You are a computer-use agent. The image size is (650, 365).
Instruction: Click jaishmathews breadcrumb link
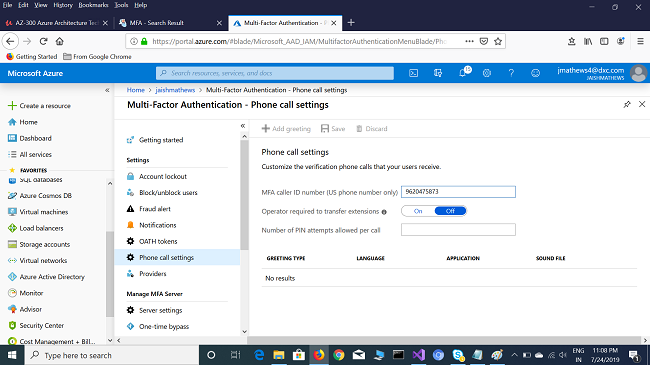click(x=175, y=90)
